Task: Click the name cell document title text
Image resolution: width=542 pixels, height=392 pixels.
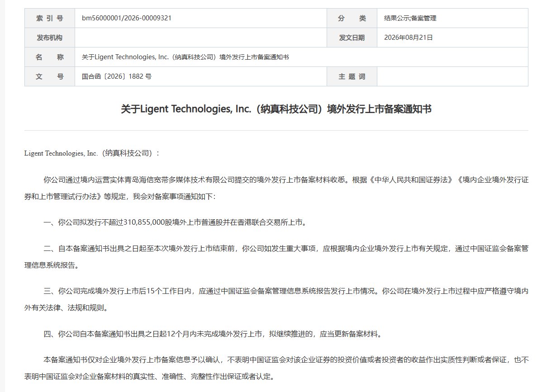Action: point(185,57)
